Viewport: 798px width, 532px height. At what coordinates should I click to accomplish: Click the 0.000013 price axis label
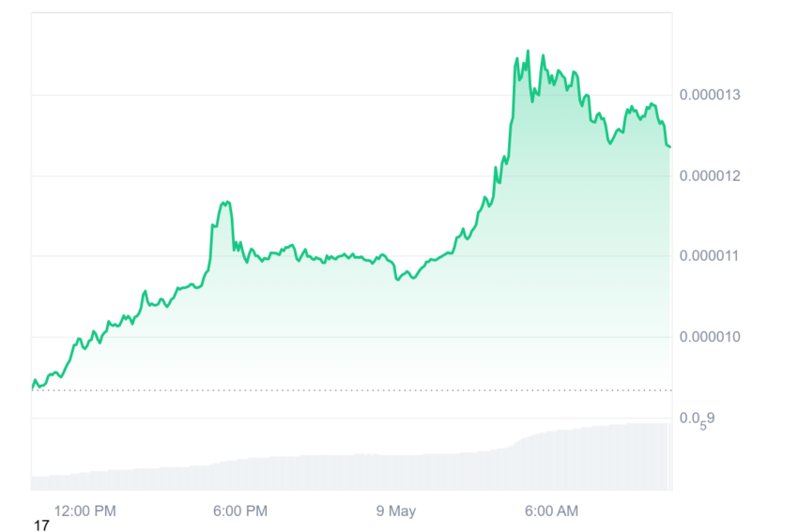pos(710,95)
